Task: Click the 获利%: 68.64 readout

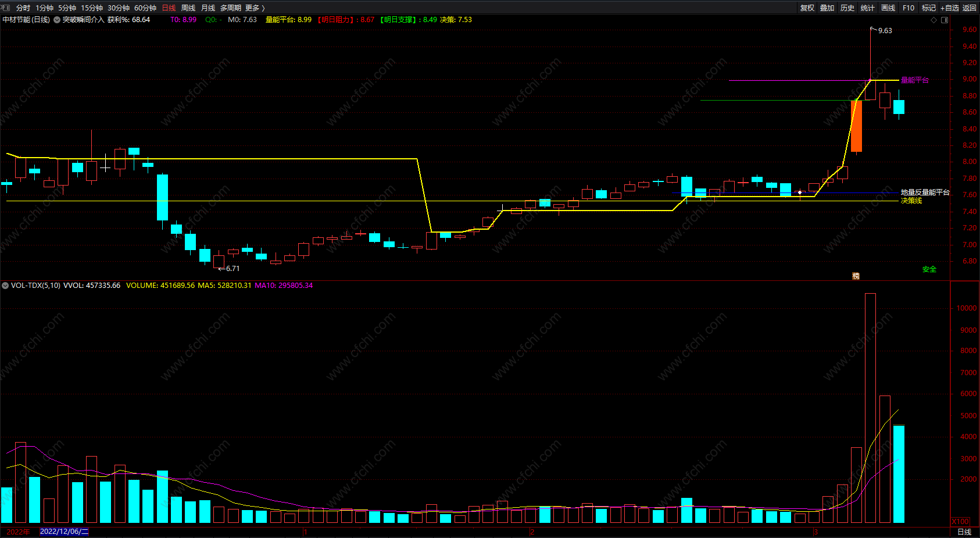Action: click(x=128, y=20)
